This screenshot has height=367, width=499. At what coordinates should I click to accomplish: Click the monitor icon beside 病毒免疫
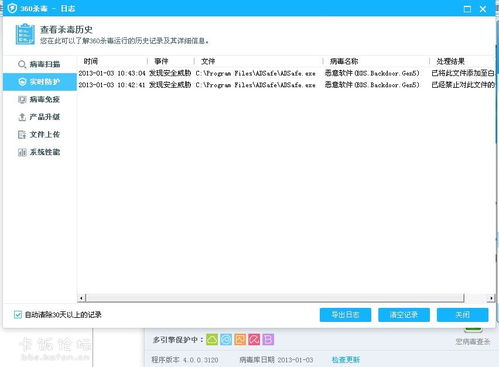click(x=22, y=99)
